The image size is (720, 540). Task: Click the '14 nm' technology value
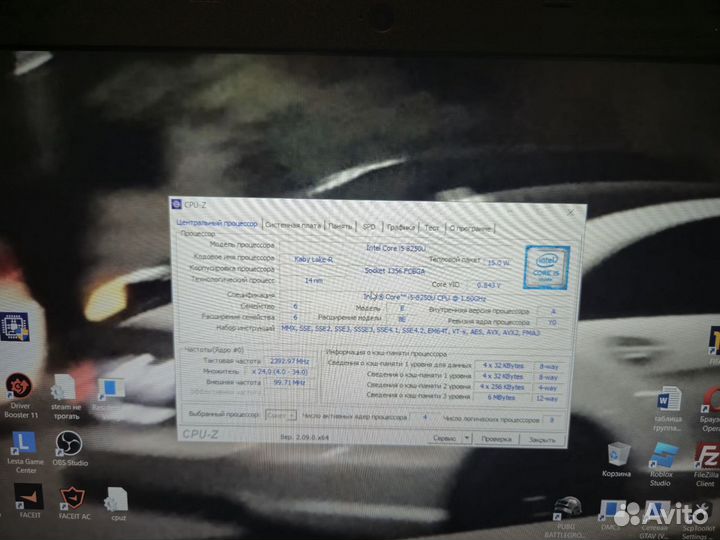(314, 281)
